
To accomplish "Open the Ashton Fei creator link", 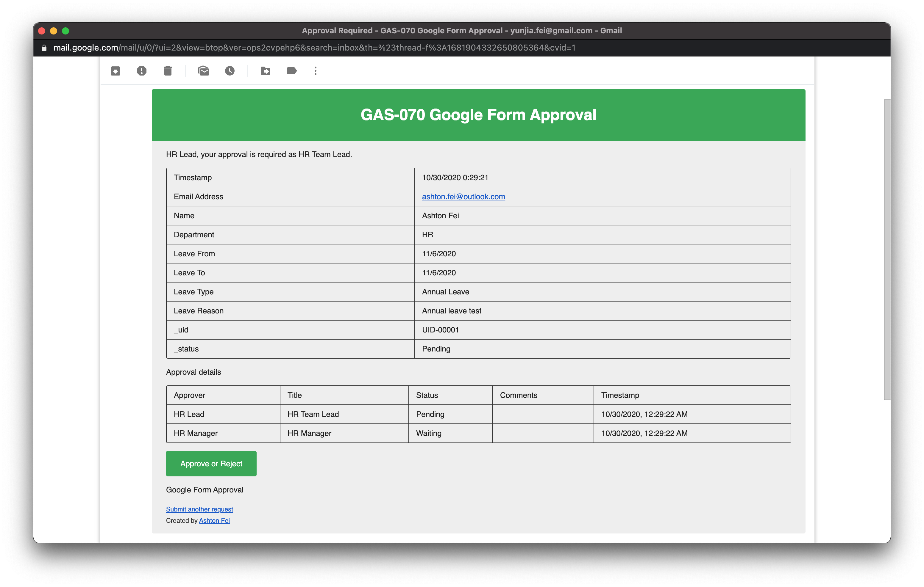I will 214,521.
